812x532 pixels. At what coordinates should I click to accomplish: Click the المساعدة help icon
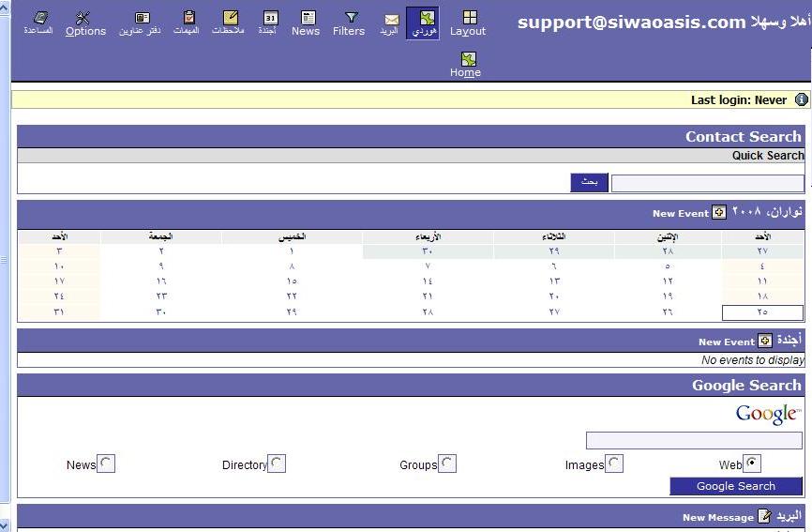39,19
